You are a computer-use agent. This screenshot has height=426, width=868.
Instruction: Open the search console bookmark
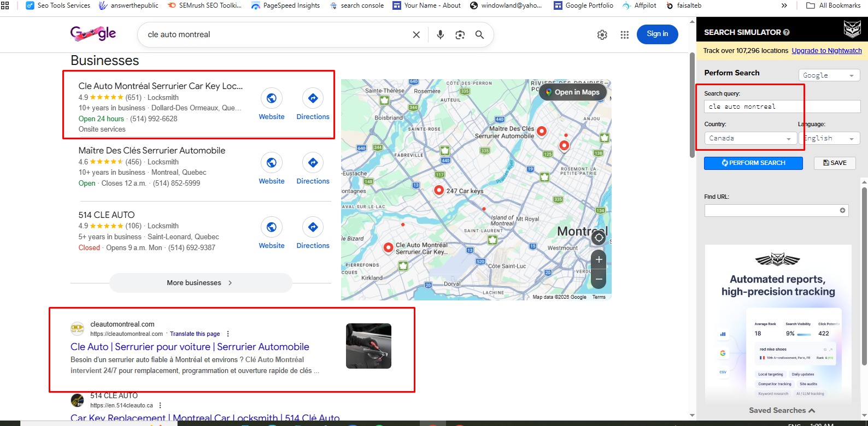(356, 5)
